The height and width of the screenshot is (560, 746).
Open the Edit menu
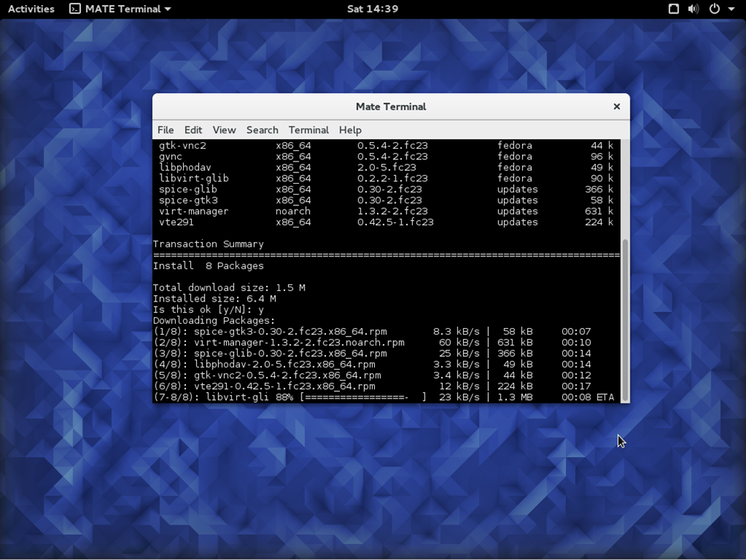point(192,130)
